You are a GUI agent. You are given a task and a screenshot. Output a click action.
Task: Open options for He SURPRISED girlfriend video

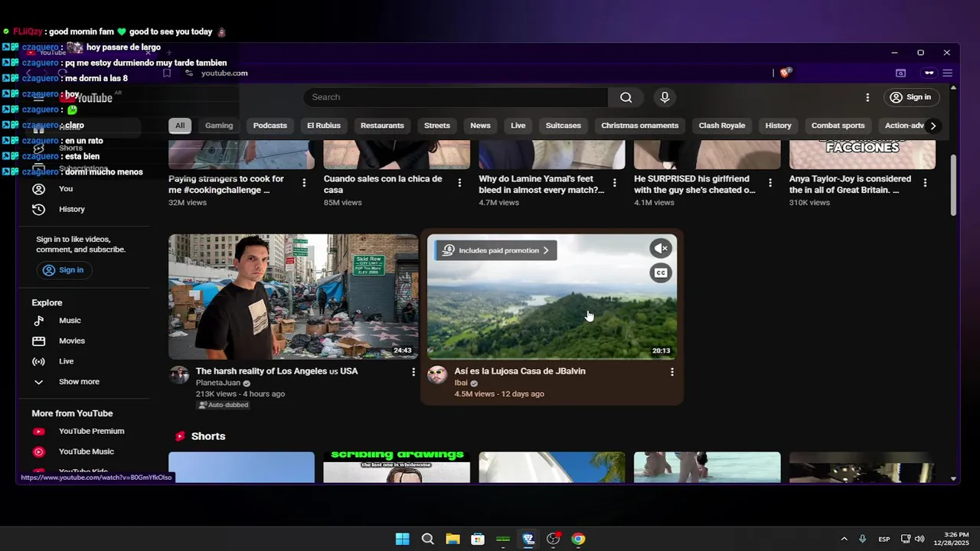pyautogui.click(x=770, y=183)
